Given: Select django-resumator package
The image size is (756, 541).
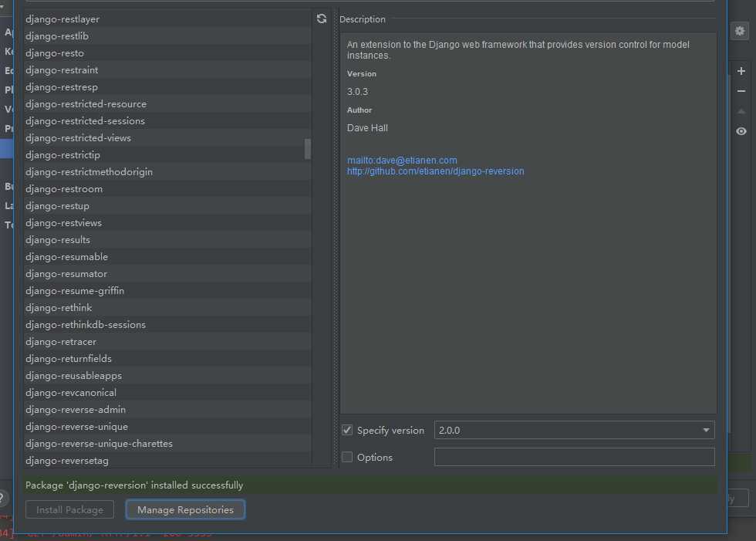Looking at the screenshot, I should (167, 273).
